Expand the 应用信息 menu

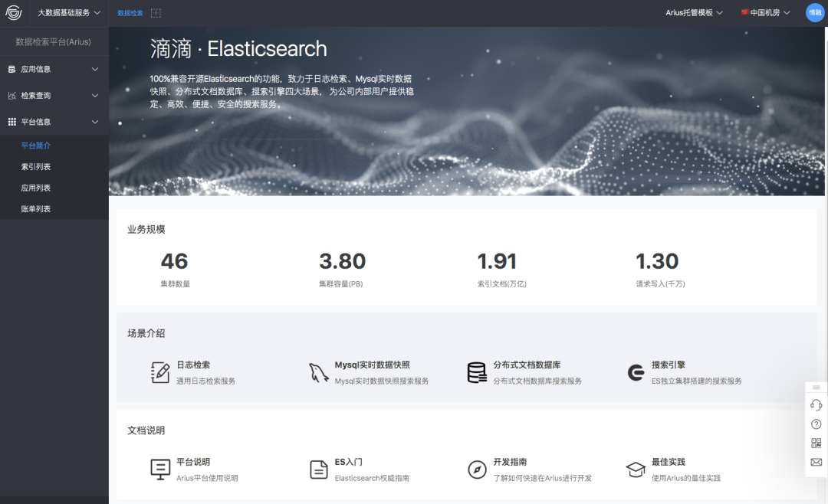coord(54,69)
